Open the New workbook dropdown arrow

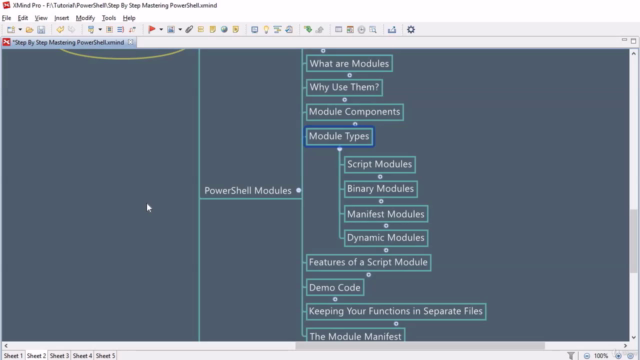(20, 29)
